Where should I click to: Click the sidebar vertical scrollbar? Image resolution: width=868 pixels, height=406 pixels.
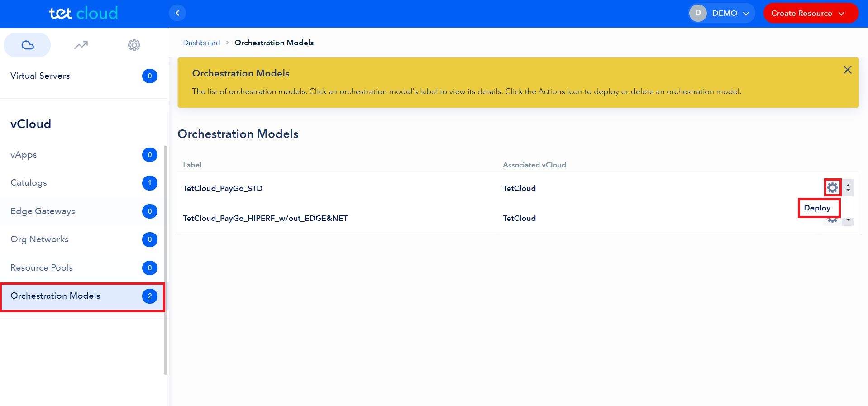[x=165, y=260]
